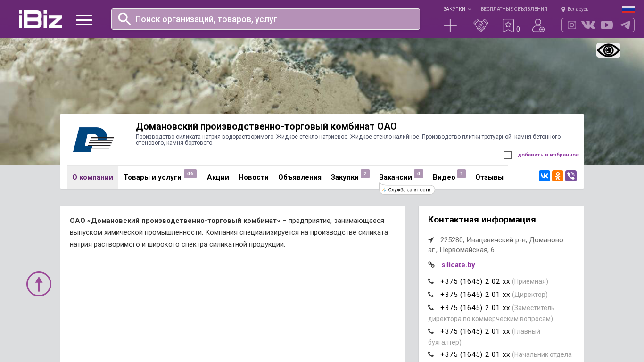
Task: Go to the Новости tab
Action: [254, 177]
